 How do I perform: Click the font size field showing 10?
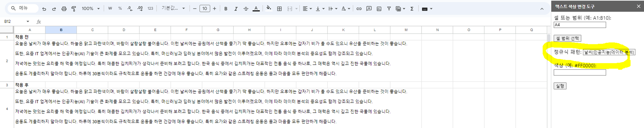coord(204,9)
